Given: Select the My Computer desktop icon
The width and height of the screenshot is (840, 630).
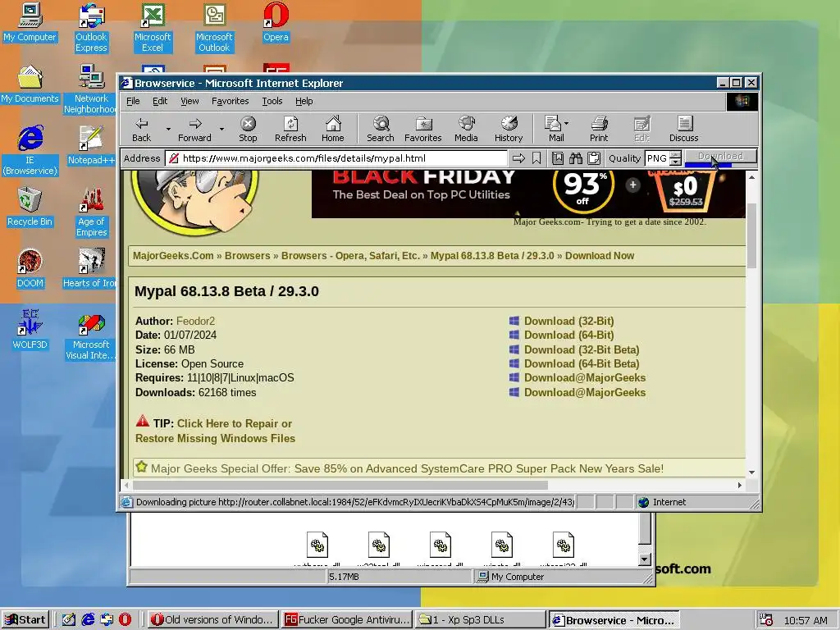Looking at the screenshot, I should pos(30,22).
